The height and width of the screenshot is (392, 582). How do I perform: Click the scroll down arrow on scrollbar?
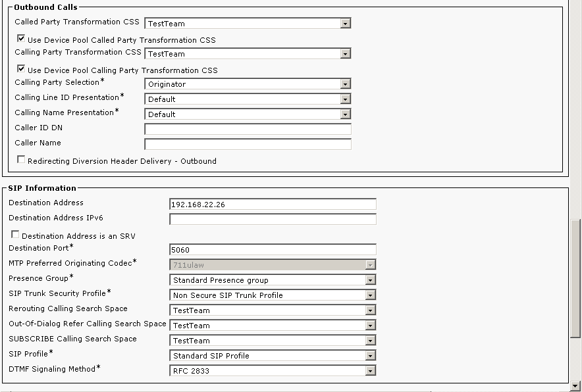tap(576, 385)
